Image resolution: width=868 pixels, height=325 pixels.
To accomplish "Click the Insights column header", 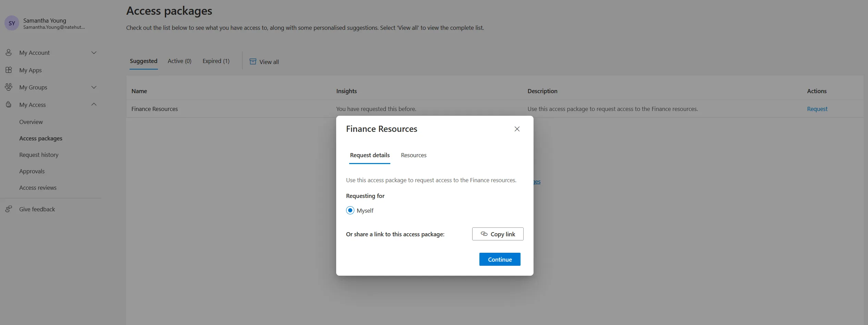I will (x=346, y=91).
